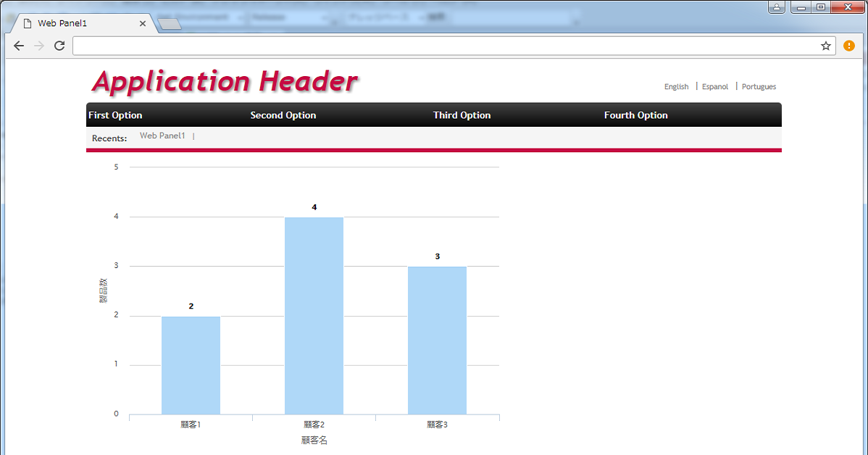Select the Web Panel1 browser tab

coord(72,23)
